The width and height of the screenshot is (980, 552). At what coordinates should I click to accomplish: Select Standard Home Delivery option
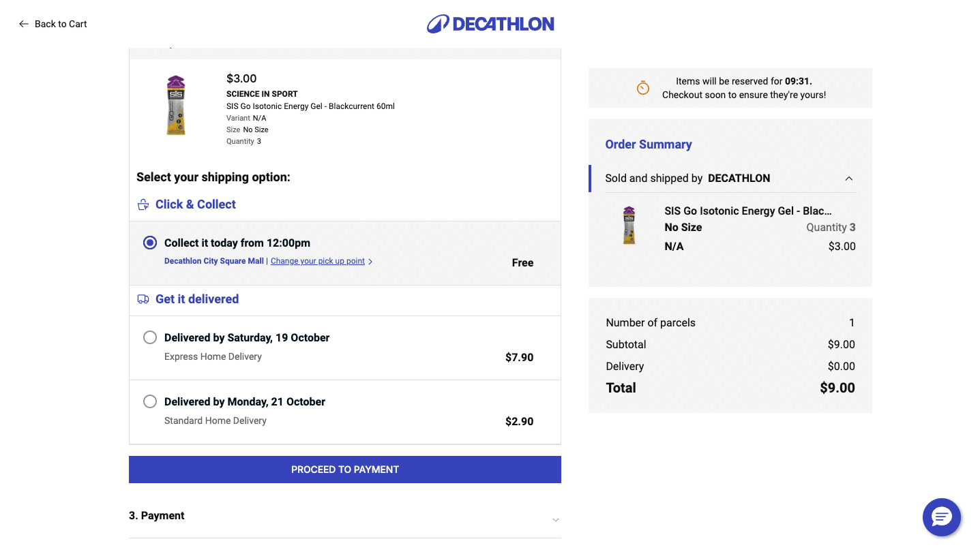pyautogui.click(x=150, y=401)
